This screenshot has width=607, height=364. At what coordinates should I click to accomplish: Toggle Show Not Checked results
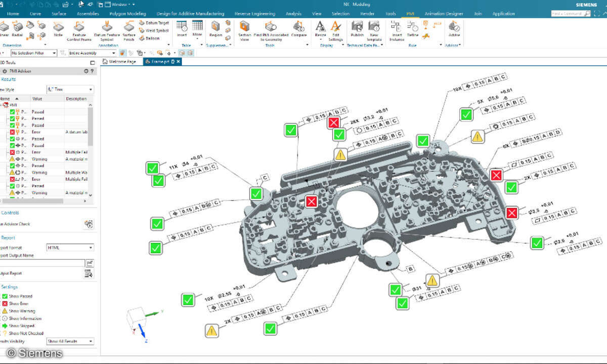22,333
